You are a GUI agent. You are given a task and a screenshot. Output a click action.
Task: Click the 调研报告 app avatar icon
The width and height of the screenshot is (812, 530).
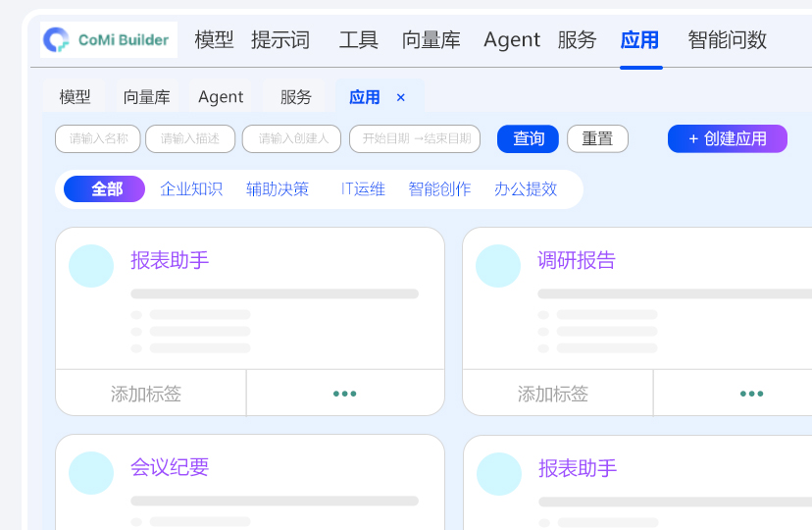(498, 266)
